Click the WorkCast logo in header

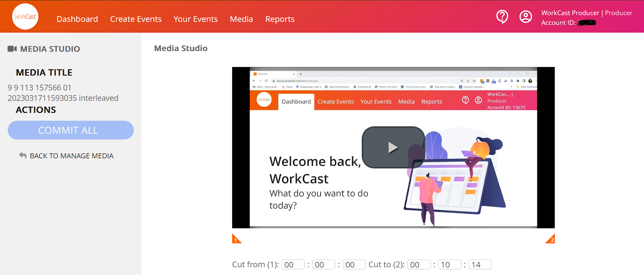[x=25, y=17]
